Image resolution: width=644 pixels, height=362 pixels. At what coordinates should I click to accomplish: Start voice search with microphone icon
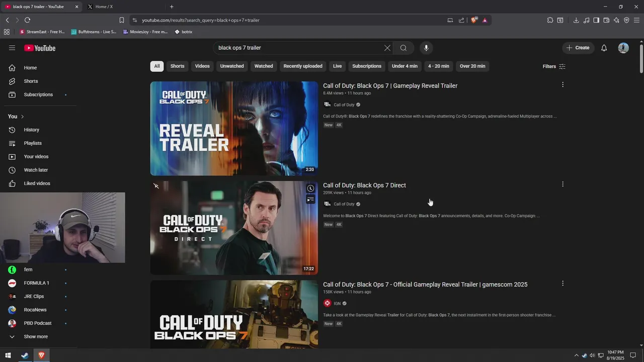point(426,48)
